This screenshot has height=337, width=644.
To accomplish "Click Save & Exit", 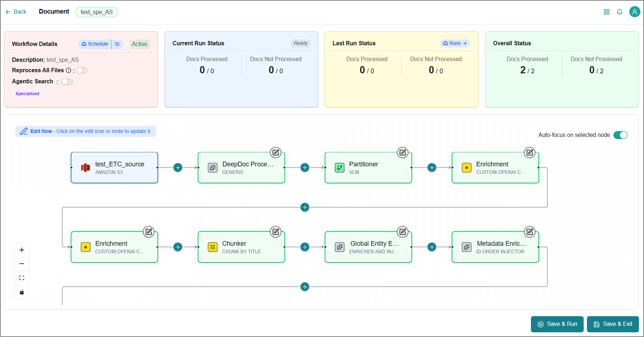I will 613,324.
